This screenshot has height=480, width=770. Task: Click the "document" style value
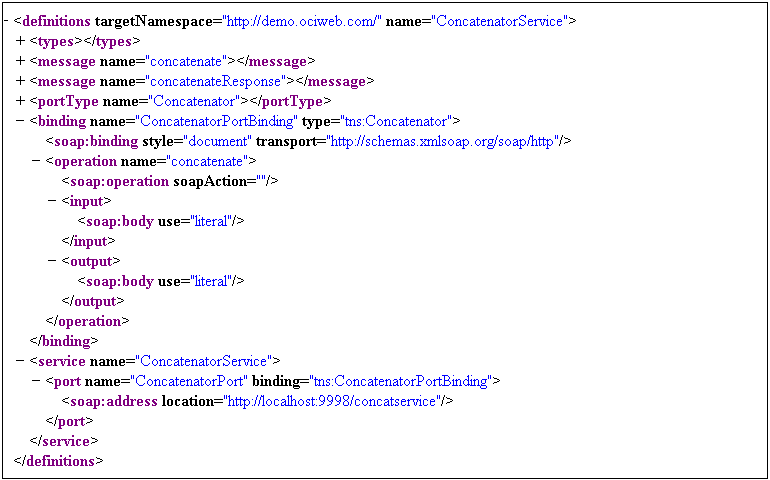217,141
